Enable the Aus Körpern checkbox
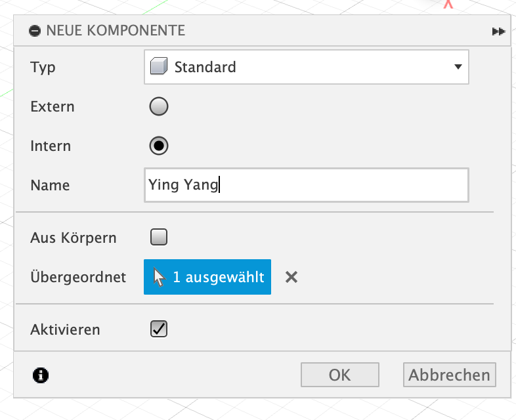Screen dimensions: 516x420 [x=159, y=237]
